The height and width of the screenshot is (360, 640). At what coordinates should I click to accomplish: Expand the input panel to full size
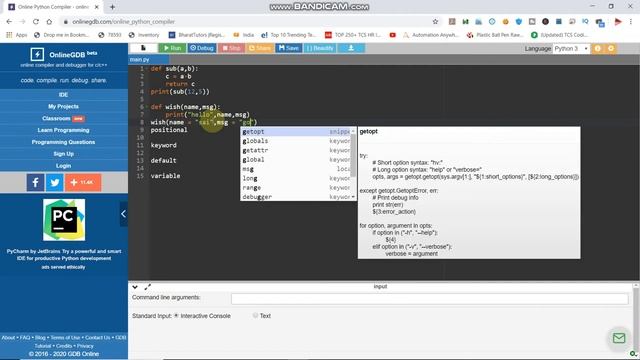point(147,287)
